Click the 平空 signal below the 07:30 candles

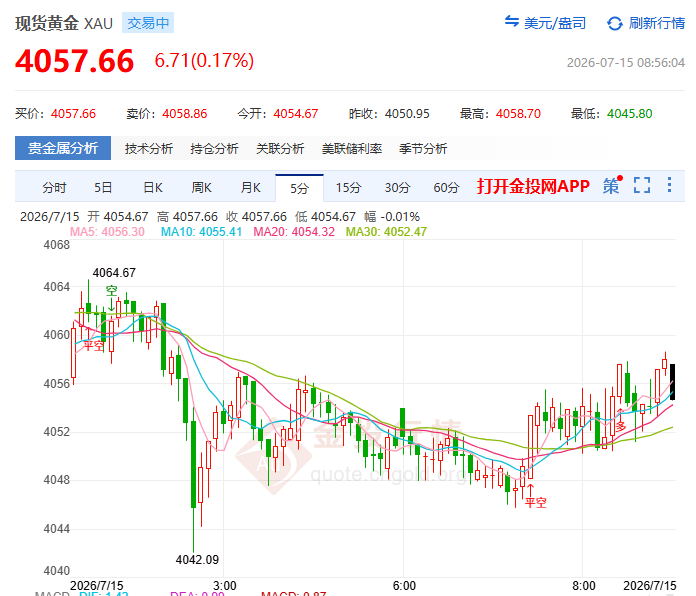coord(536,502)
